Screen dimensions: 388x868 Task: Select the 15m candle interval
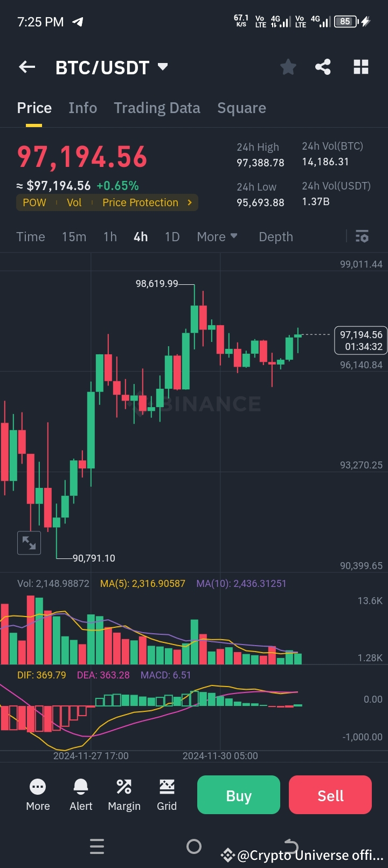pos(74,236)
